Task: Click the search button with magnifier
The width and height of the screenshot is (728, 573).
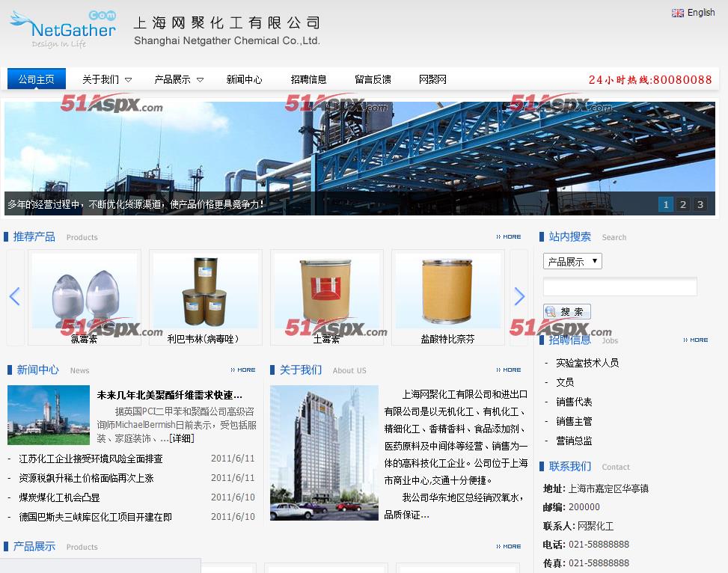Action: (x=567, y=312)
